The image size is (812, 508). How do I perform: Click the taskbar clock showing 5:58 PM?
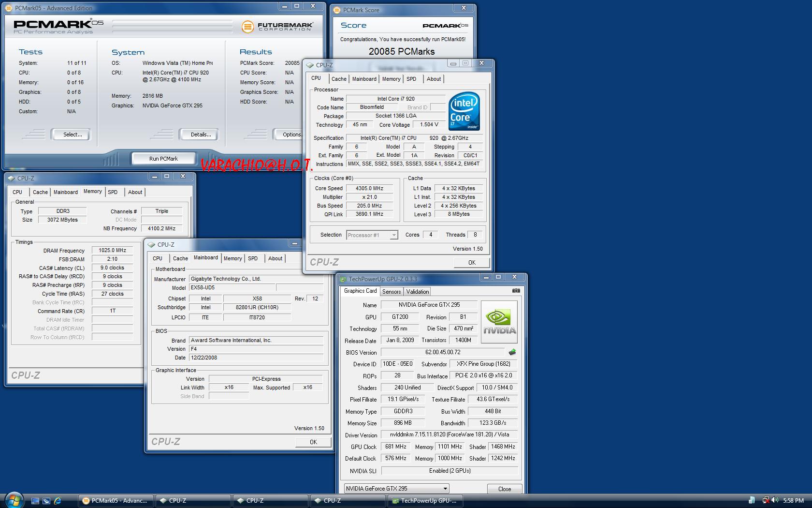click(x=793, y=501)
